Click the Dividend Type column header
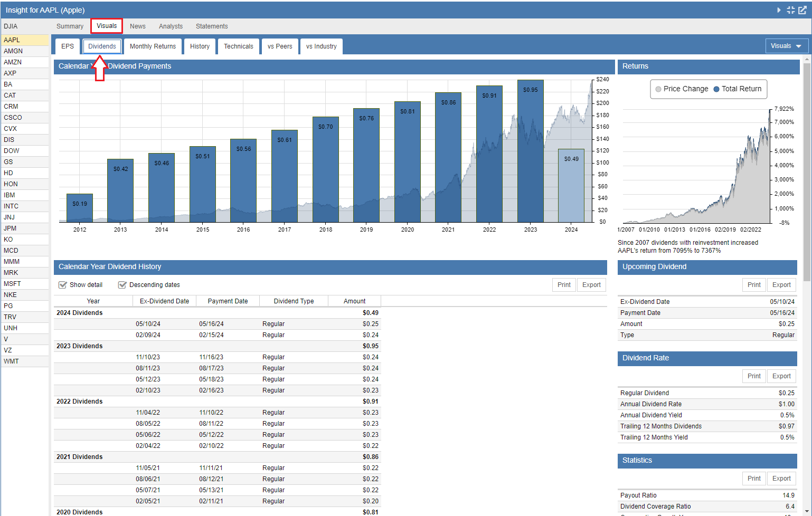This screenshot has height=516, width=812. click(x=294, y=301)
